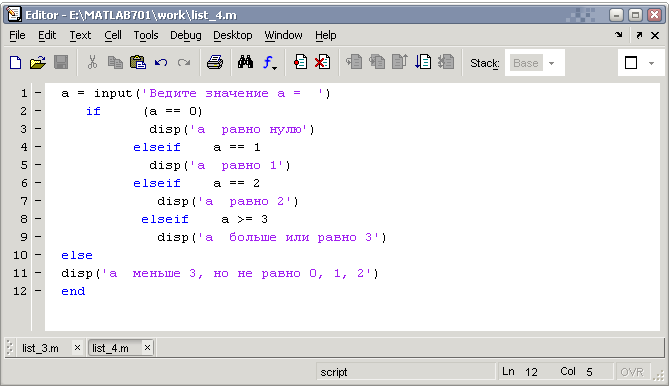Click the string 'а равно нулю'
The image size is (669, 386).
click(249, 129)
